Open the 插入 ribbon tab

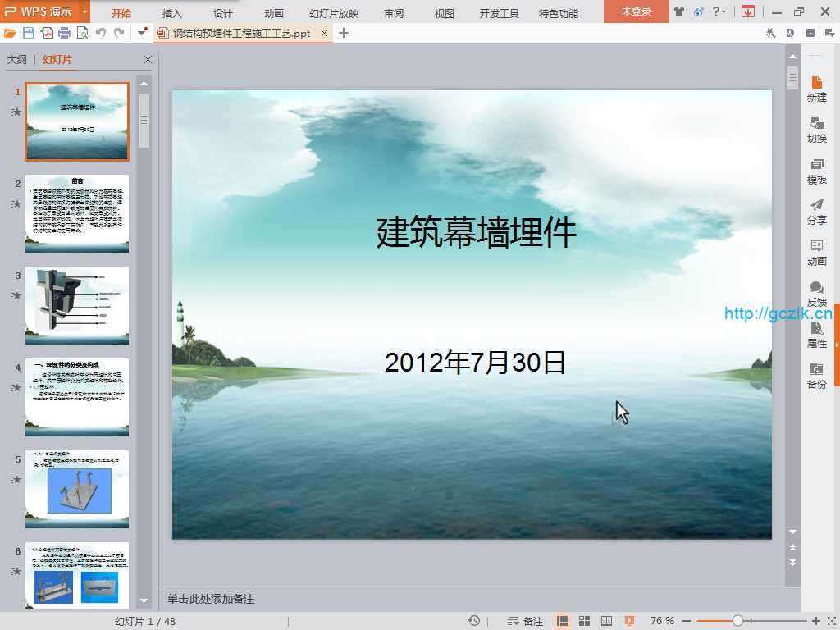pyautogui.click(x=172, y=13)
